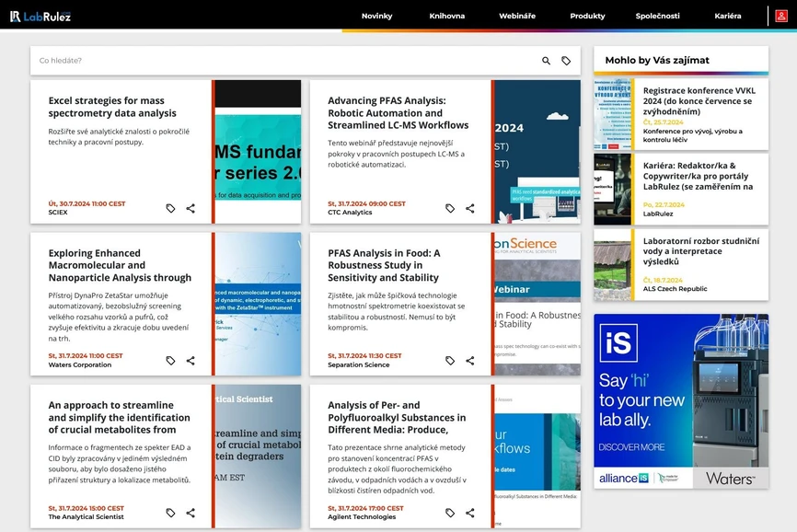Open 'Exploring Enhanced Macromolecular' webinar title
Image resolution: width=797 pixels, height=532 pixels.
point(120,265)
